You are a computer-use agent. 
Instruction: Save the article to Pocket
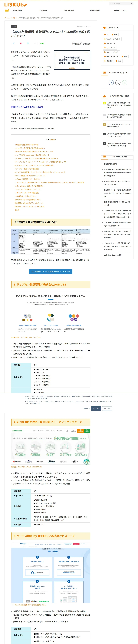[x=21, y=43]
